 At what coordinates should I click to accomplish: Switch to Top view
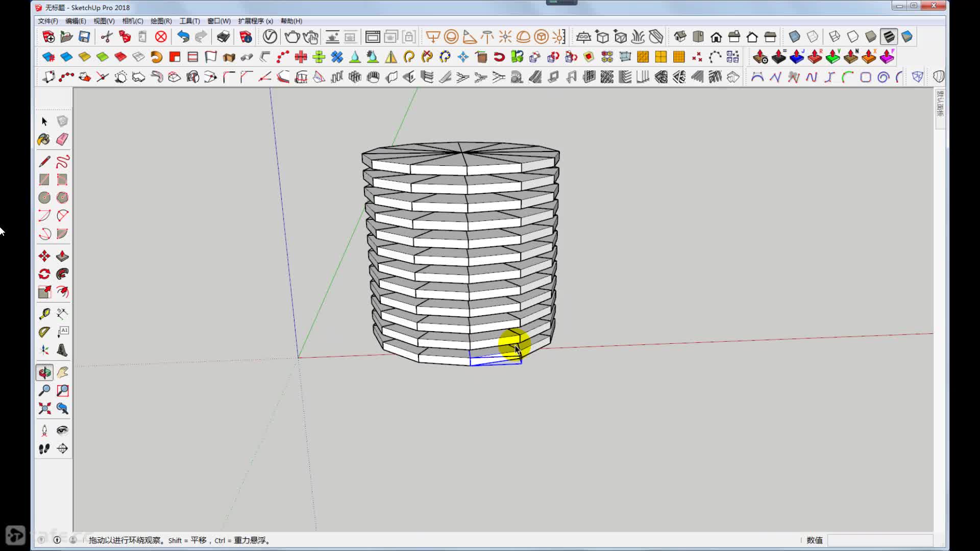pos(698,37)
